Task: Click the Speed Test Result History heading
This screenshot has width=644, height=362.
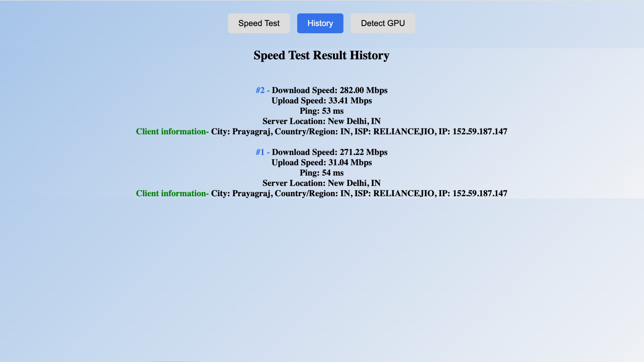Action: (321, 55)
